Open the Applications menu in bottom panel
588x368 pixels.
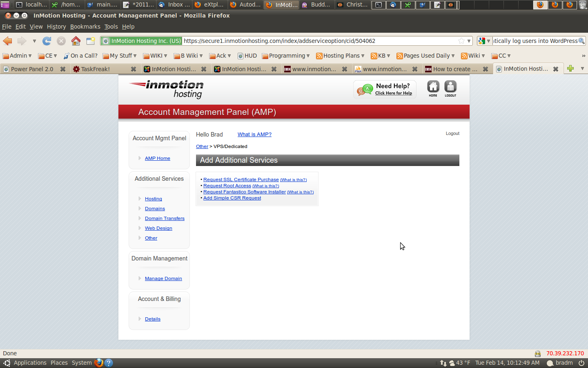coord(30,363)
